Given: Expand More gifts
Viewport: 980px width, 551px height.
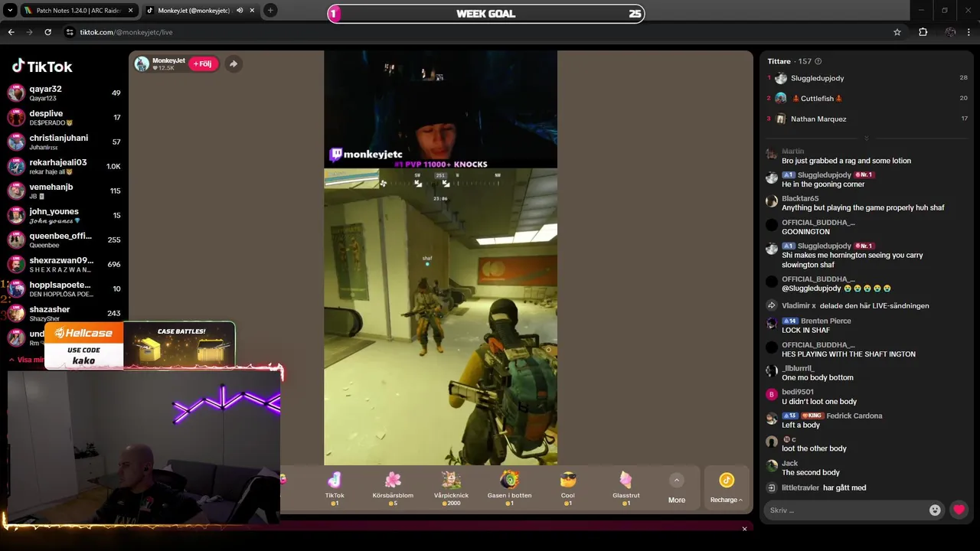Looking at the screenshot, I should tap(677, 488).
